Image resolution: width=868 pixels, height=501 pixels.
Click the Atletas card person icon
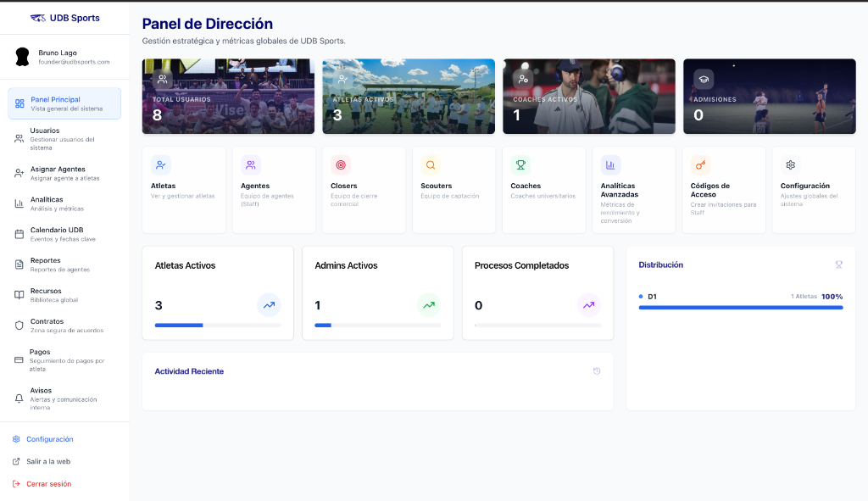point(160,165)
